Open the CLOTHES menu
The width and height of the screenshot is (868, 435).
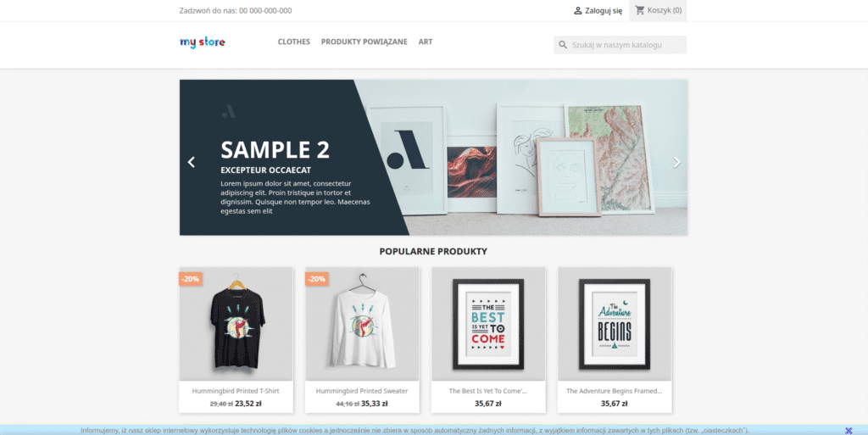pyautogui.click(x=294, y=42)
